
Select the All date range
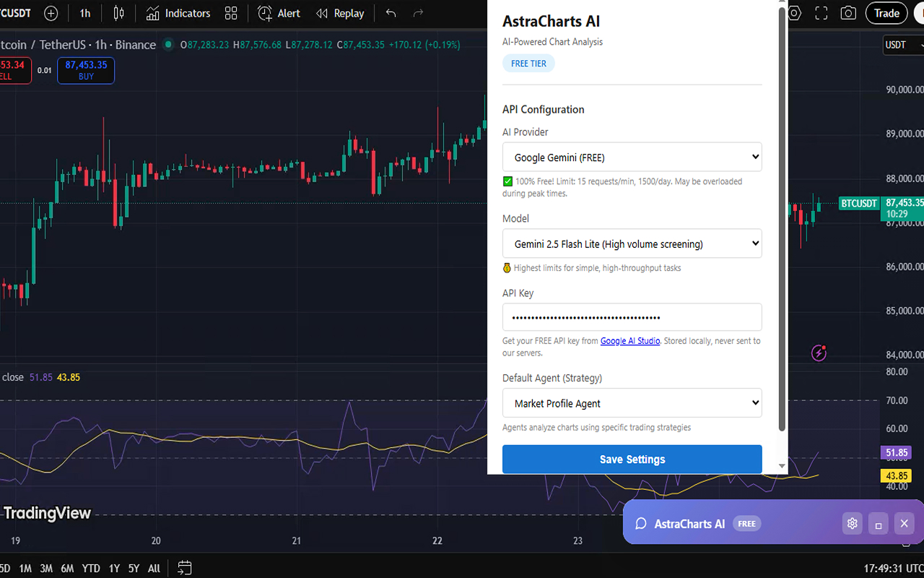click(x=154, y=569)
